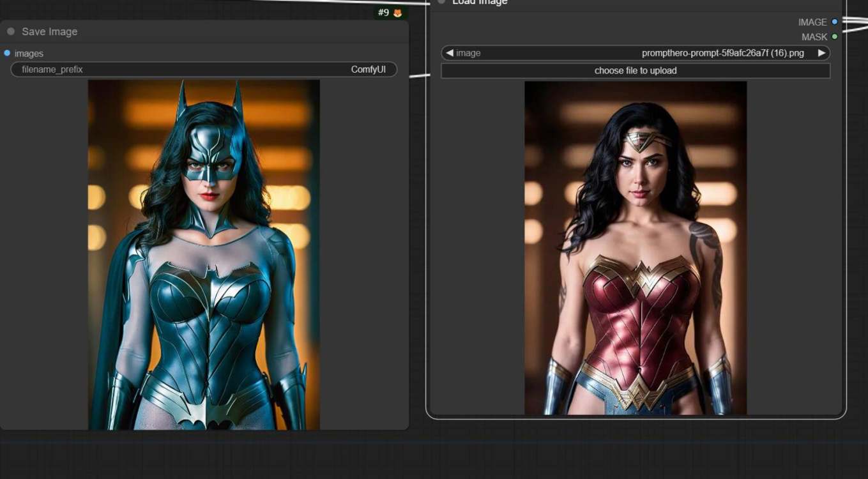Click the fox icon beside #9 badge
This screenshot has width=868, height=479.
click(x=398, y=13)
